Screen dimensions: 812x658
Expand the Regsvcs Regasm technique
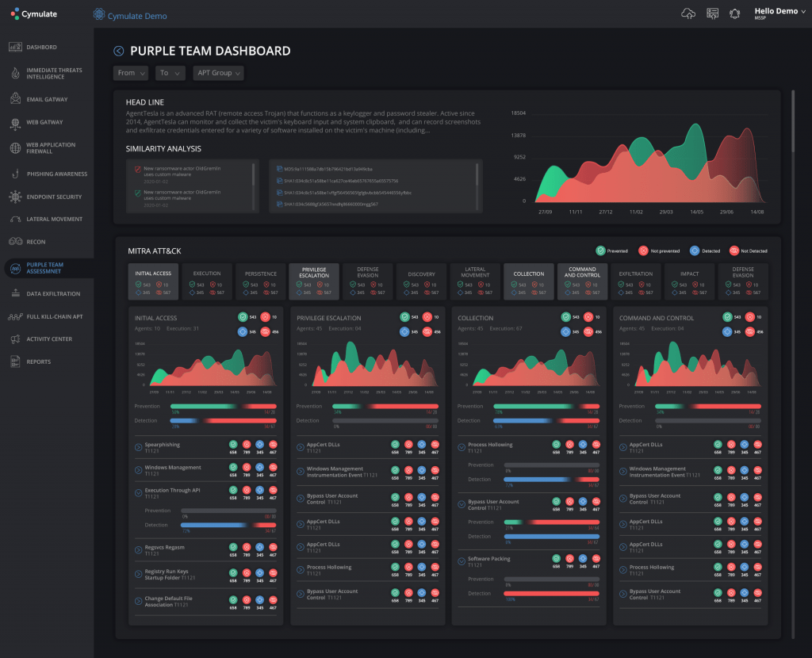coord(138,550)
